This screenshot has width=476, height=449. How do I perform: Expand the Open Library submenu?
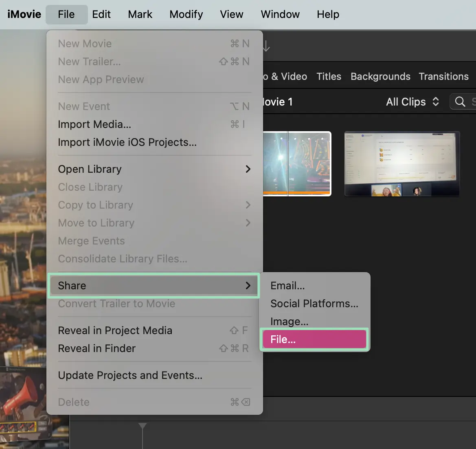click(154, 169)
